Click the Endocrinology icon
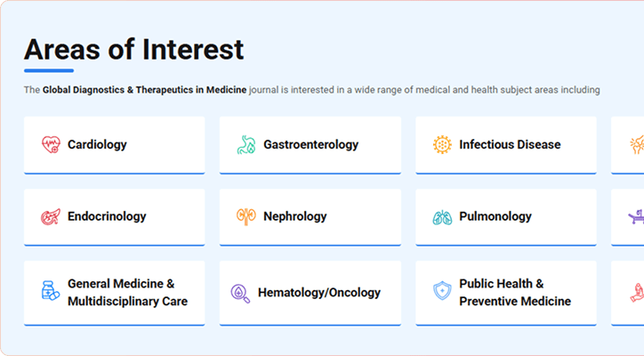 click(51, 216)
